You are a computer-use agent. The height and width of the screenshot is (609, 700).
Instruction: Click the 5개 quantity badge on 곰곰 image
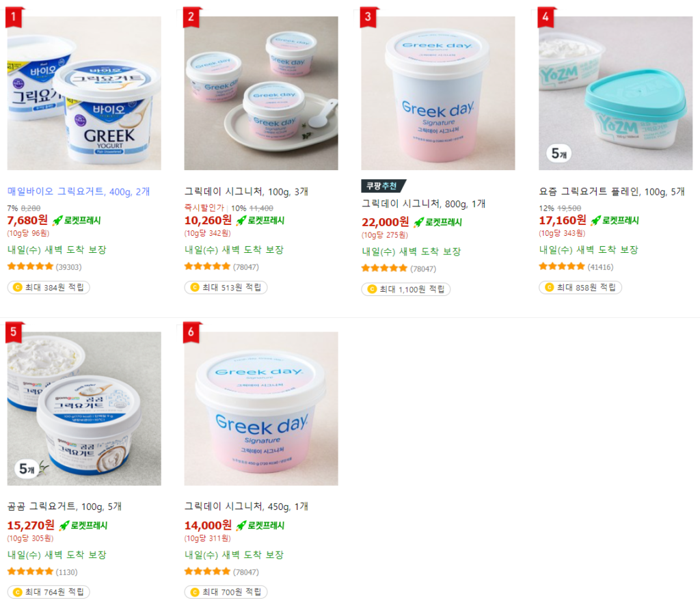27,469
